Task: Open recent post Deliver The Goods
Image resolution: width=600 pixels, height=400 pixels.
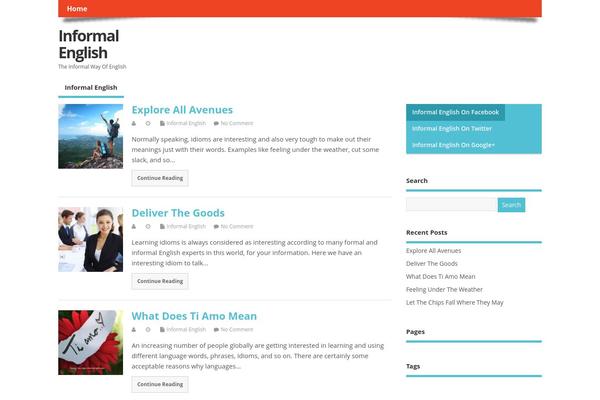Action: click(432, 264)
